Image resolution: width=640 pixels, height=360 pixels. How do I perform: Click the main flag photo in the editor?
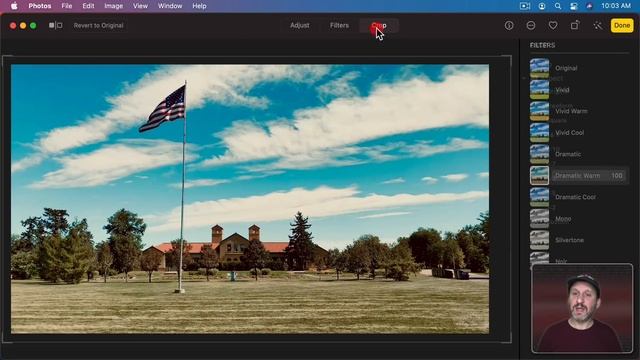(250, 199)
